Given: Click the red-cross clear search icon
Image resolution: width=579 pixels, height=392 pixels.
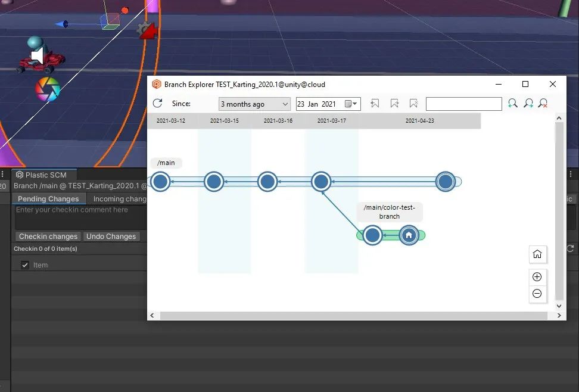Looking at the screenshot, I should (543, 104).
